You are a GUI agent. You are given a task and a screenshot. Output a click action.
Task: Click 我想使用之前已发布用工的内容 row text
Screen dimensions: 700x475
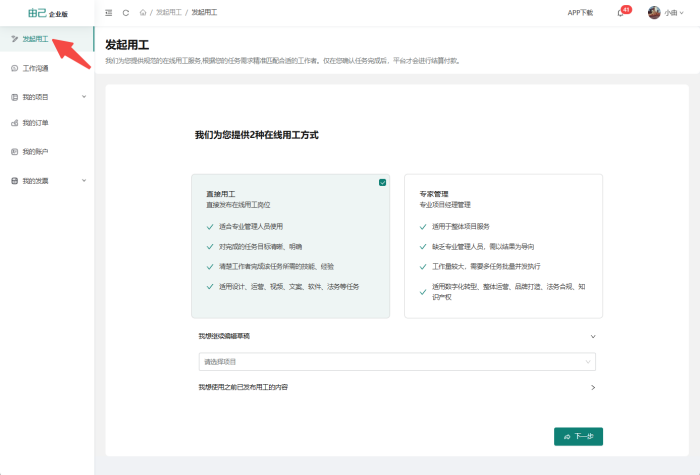[x=243, y=387]
